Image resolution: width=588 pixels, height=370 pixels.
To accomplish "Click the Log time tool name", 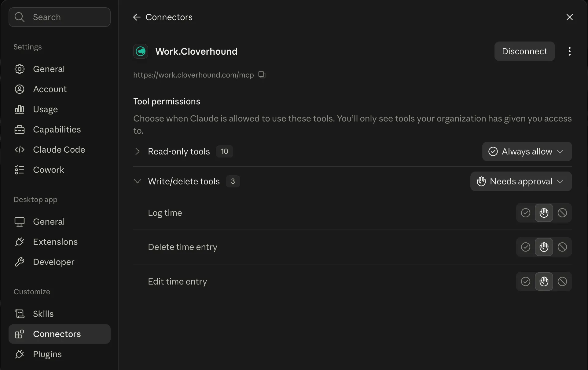I will [x=165, y=213].
